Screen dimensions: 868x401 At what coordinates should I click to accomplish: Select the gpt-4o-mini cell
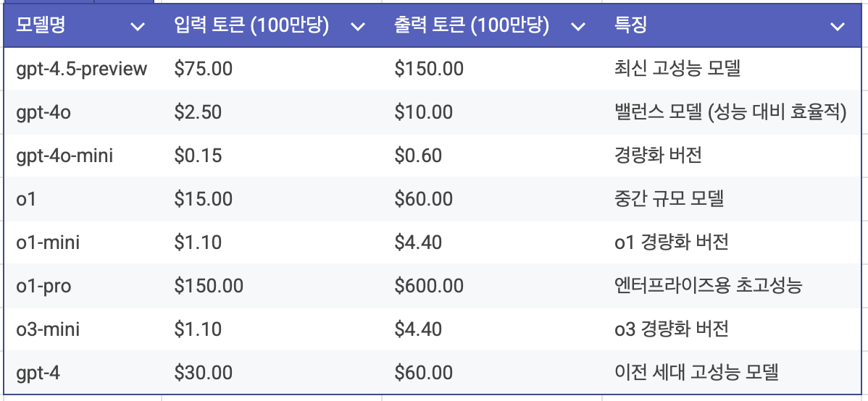point(64,156)
